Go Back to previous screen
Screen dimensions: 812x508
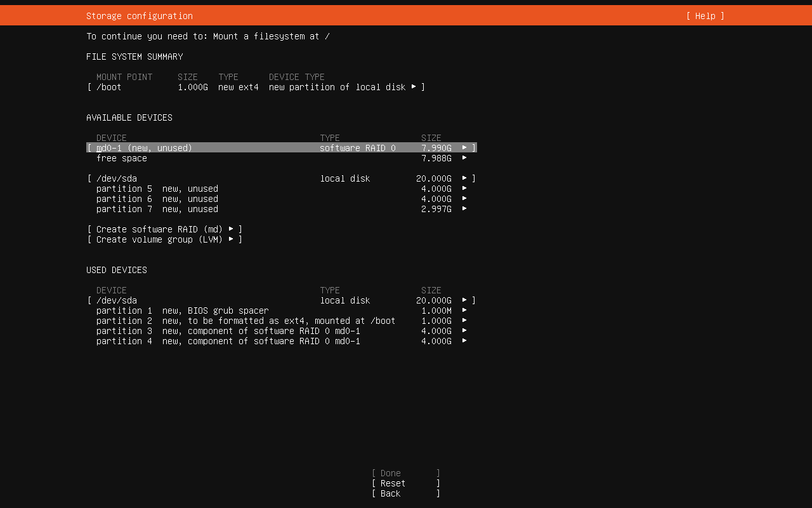(405, 493)
